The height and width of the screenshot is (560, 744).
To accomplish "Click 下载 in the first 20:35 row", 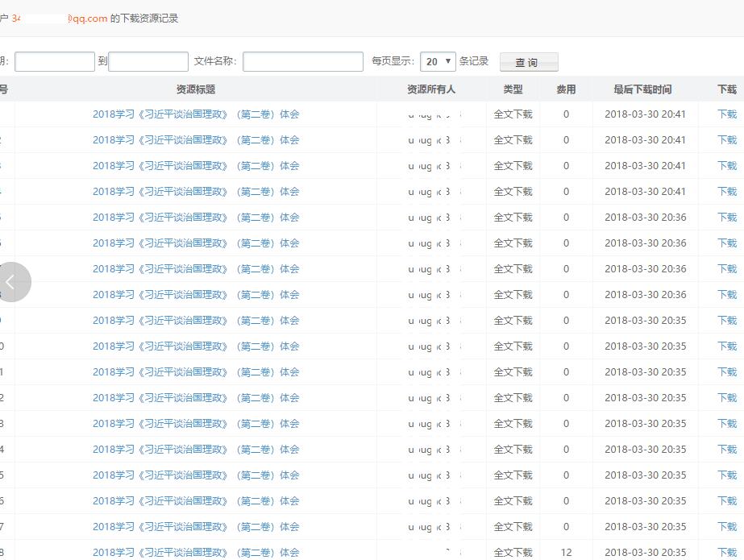I will pos(727,321).
